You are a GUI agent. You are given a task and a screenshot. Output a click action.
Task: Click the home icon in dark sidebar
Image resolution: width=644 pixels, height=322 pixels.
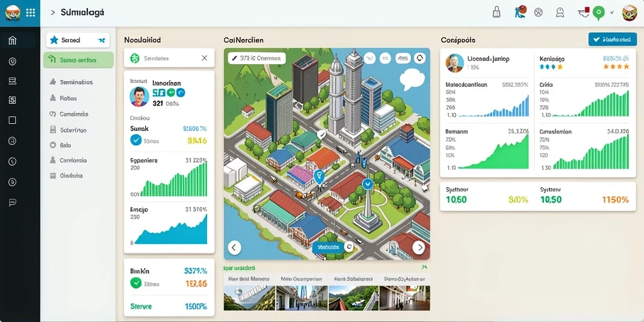13,40
